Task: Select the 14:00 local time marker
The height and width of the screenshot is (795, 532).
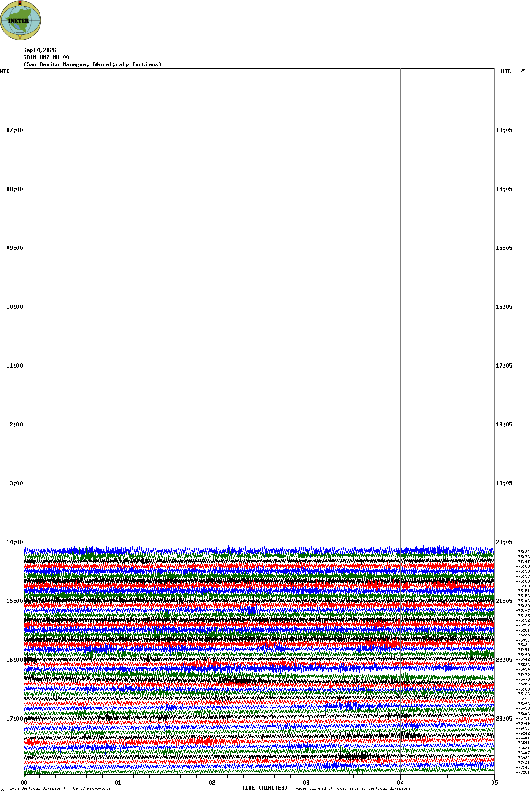Action: [x=15, y=542]
